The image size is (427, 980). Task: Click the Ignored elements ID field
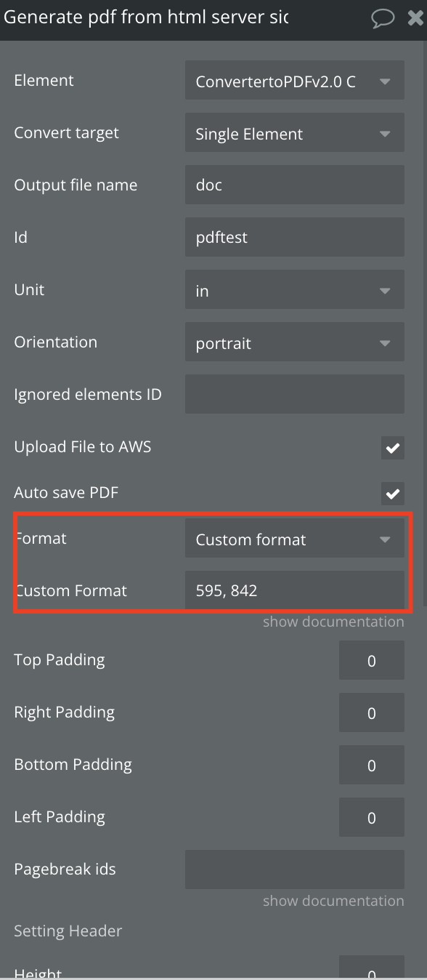[295, 394]
